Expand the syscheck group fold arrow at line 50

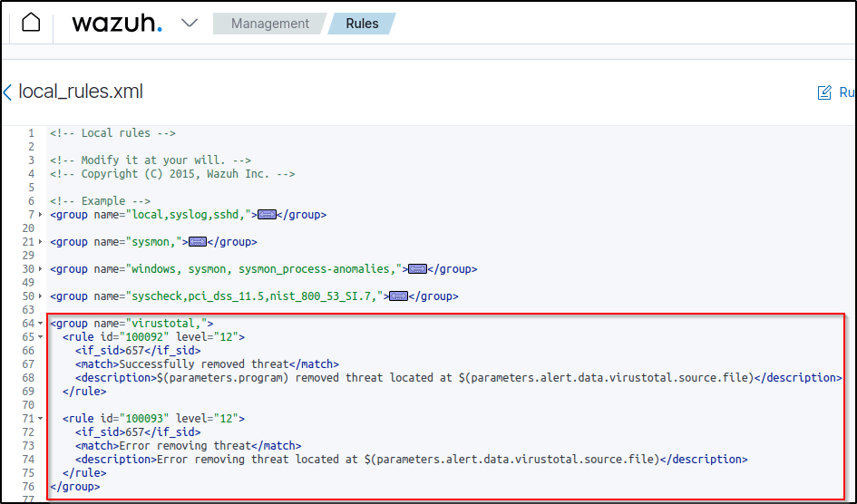tap(41, 297)
